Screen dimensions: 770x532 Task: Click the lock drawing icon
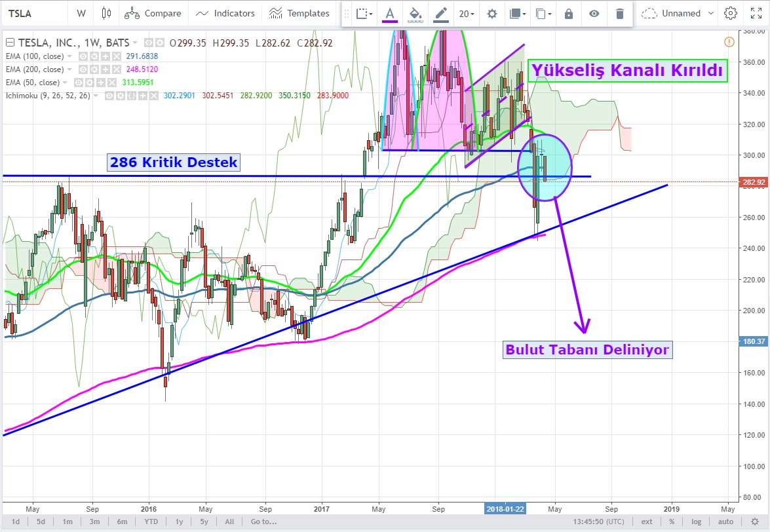point(569,14)
